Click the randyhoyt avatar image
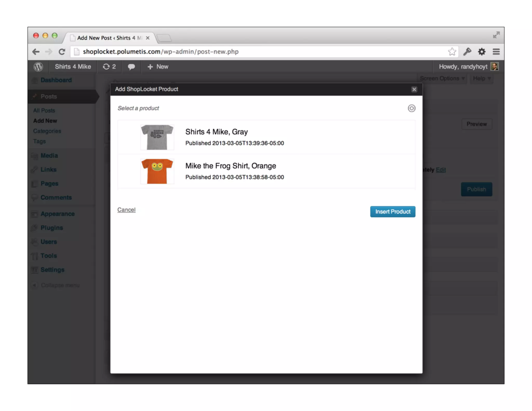532x411 pixels. tap(494, 67)
